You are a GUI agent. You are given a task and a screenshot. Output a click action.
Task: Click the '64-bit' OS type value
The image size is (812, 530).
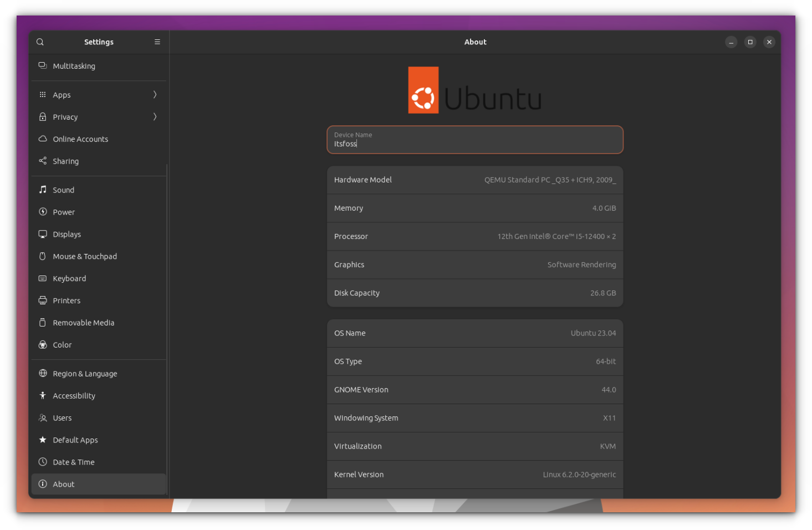606,361
